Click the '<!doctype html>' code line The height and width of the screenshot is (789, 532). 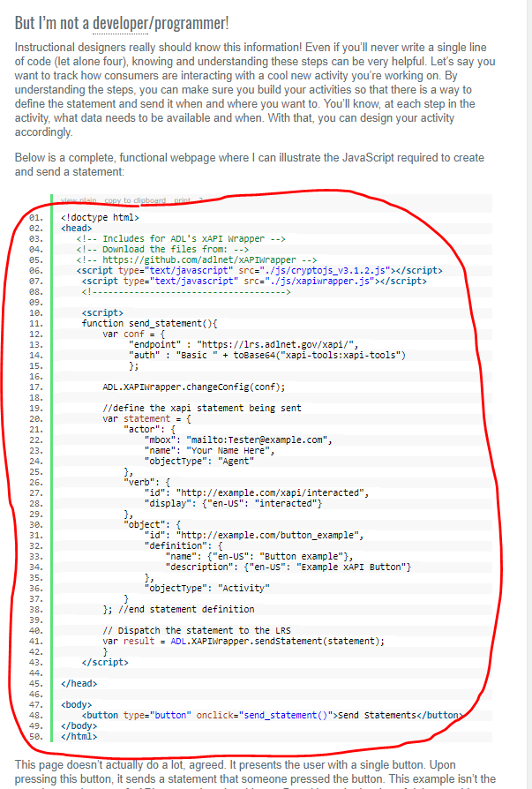point(100,217)
